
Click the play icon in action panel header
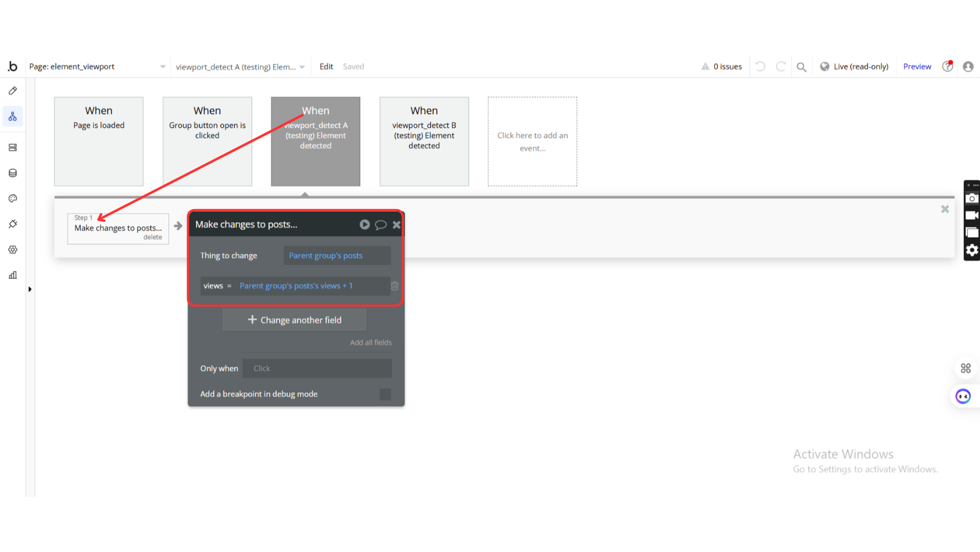(x=365, y=225)
